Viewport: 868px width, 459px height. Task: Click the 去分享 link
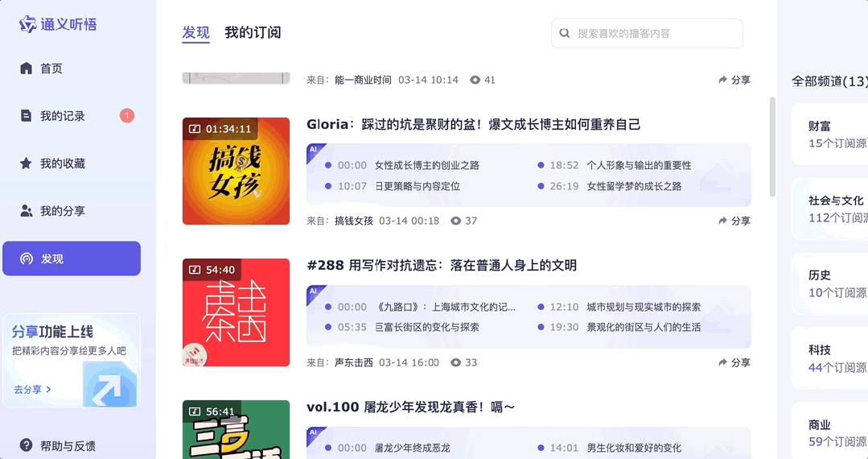33,390
